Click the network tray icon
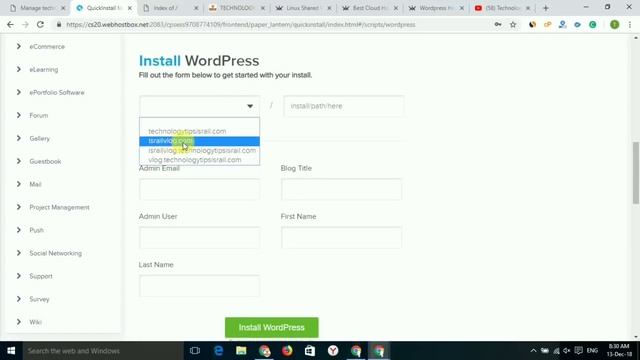 [556, 351]
